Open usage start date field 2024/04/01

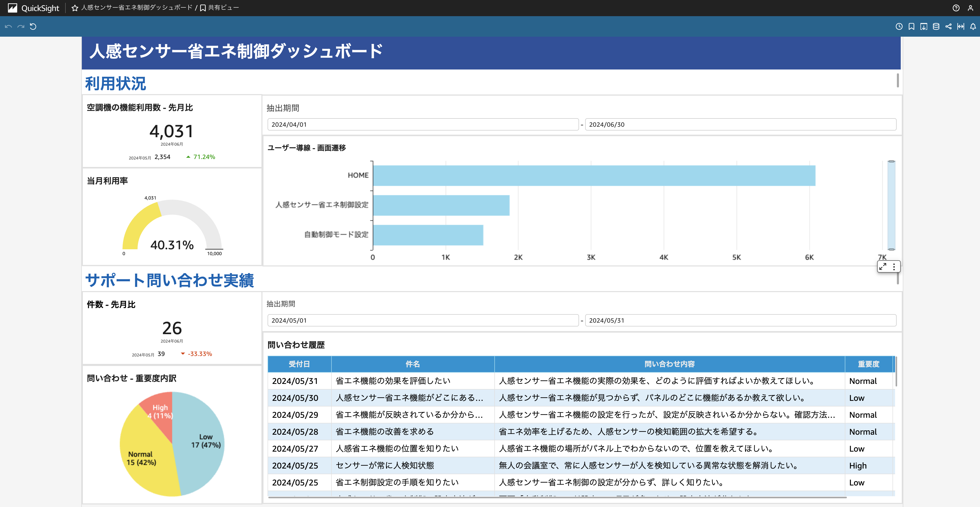click(423, 124)
